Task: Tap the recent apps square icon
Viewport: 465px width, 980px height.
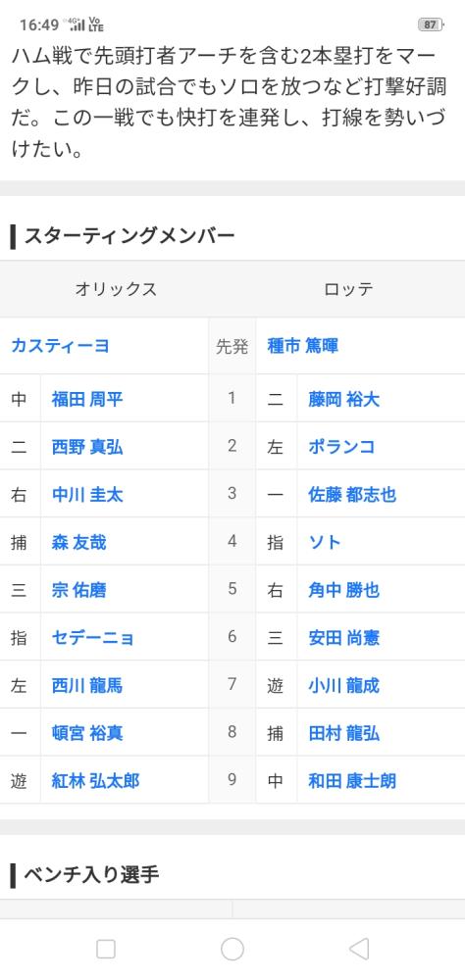Action: [x=106, y=949]
